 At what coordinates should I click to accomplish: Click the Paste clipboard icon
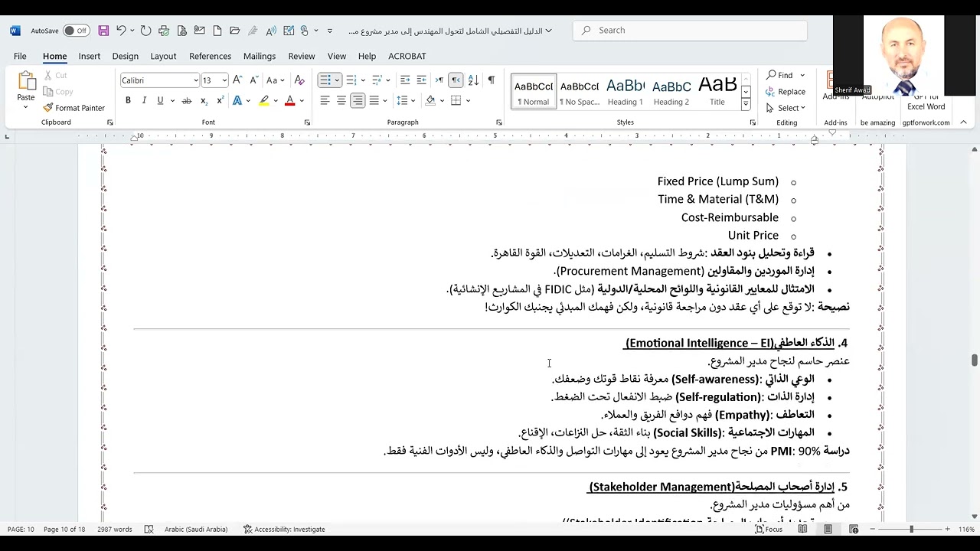click(26, 81)
